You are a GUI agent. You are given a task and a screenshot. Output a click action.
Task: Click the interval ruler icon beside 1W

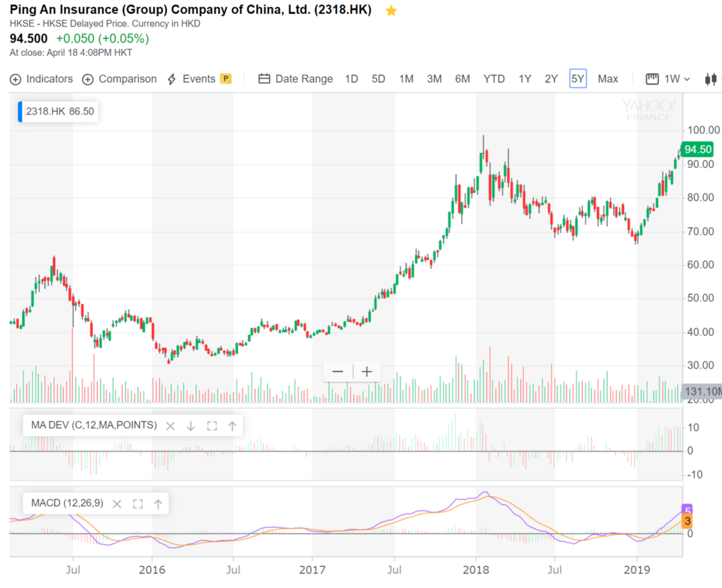pos(652,79)
